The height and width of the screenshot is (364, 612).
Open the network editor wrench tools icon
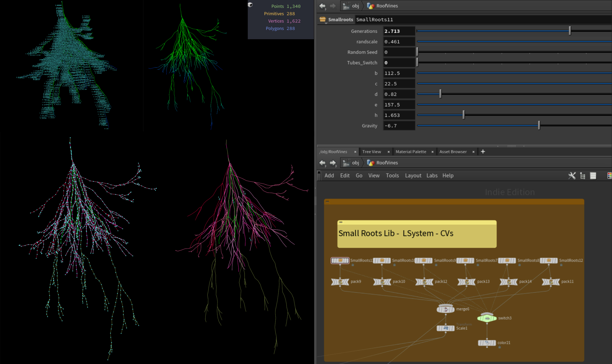pos(572,176)
